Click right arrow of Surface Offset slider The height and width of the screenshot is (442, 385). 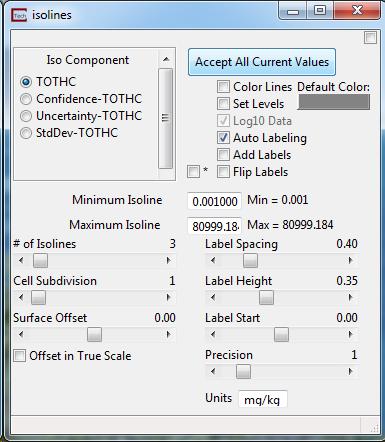169,334
